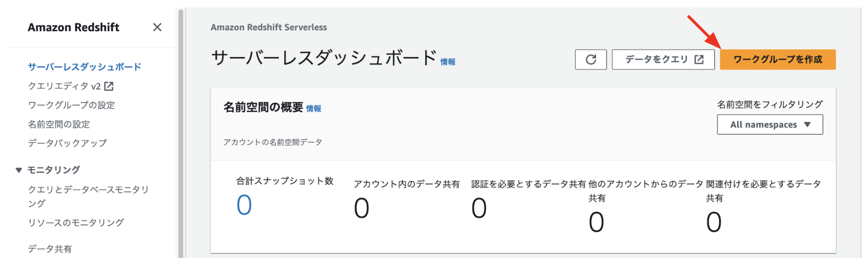The image size is (868, 264).
Task: Go to データバックアップ page
Action: pyautogui.click(x=67, y=143)
